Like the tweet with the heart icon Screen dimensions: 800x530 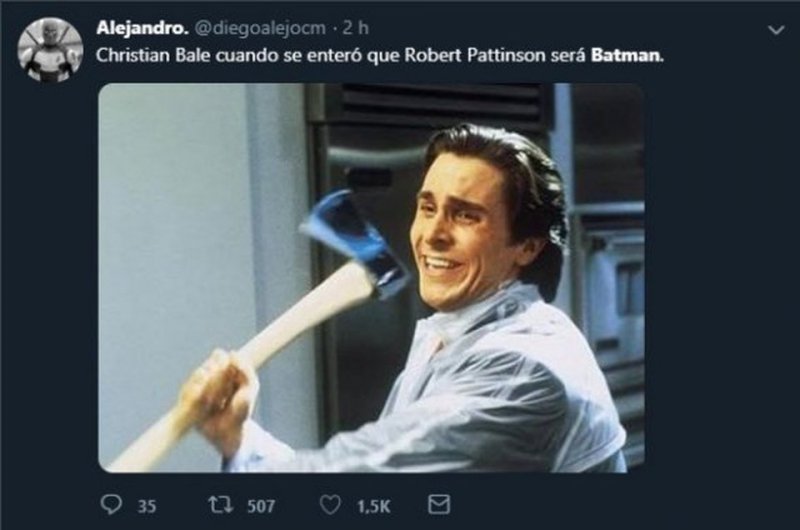pyautogui.click(x=333, y=506)
